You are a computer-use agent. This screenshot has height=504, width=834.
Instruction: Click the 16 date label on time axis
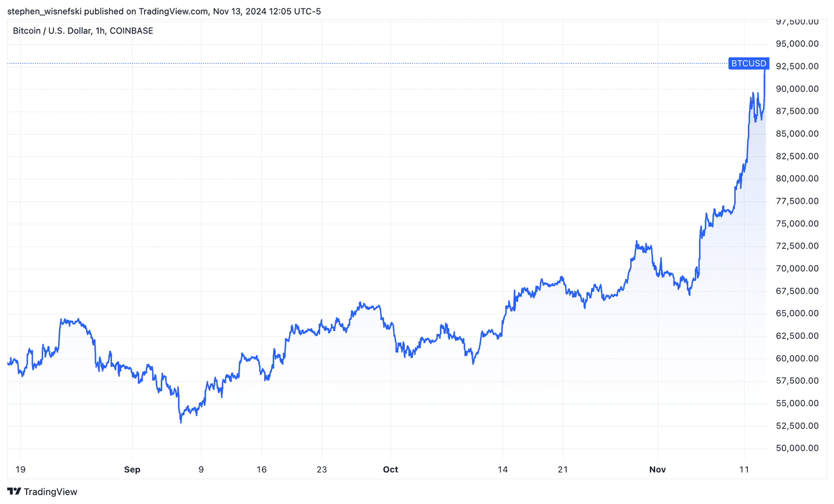(x=261, y=470)
